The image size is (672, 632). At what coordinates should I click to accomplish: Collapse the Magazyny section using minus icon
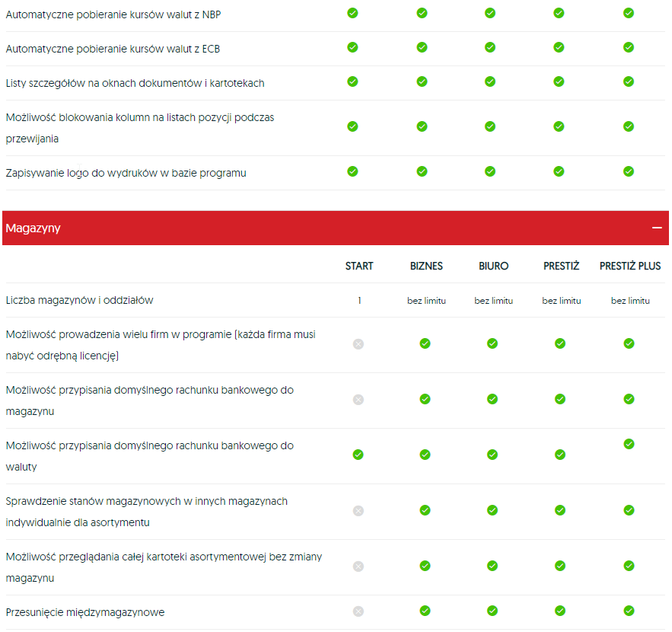click(656, 228)
